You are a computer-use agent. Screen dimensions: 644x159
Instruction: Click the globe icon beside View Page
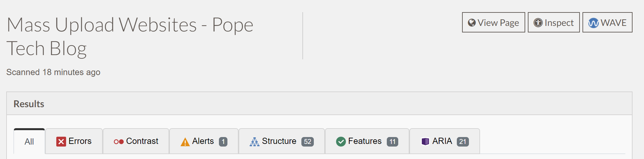[x=472, y=23]
